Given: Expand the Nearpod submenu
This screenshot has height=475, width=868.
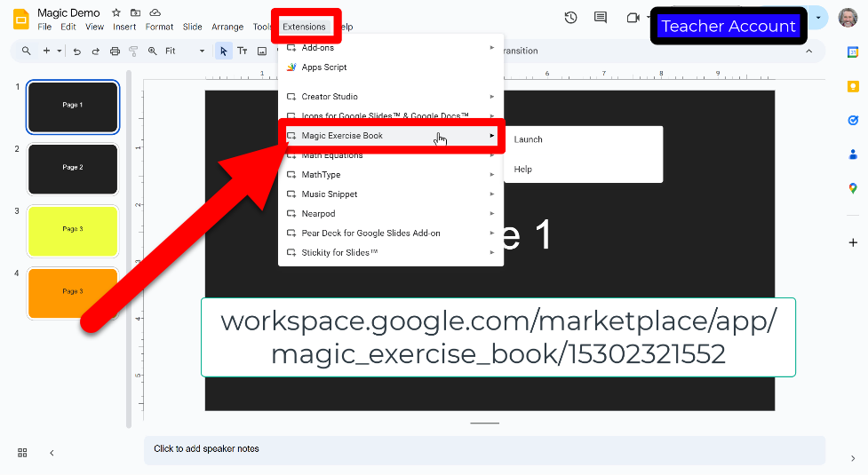Looking at the screenshot, I should tap(391, 213).
